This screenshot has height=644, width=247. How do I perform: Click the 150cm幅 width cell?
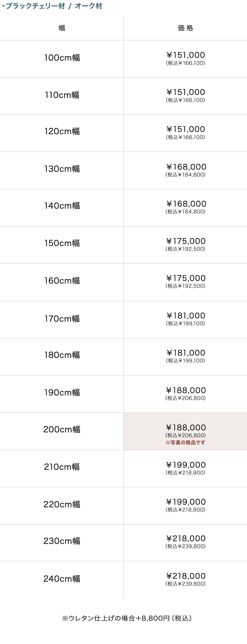click(62, 243)
